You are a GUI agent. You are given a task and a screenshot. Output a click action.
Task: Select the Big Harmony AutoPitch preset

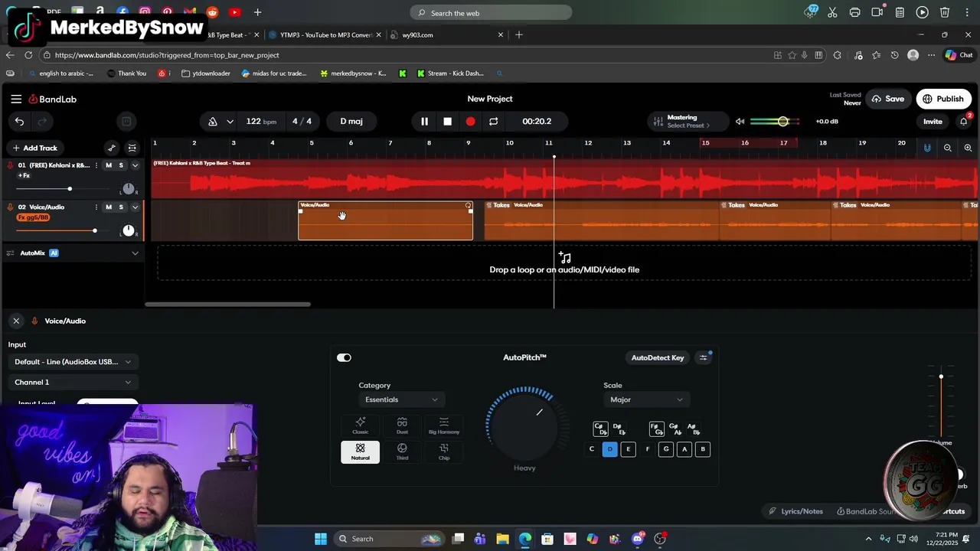click(444, 425)
